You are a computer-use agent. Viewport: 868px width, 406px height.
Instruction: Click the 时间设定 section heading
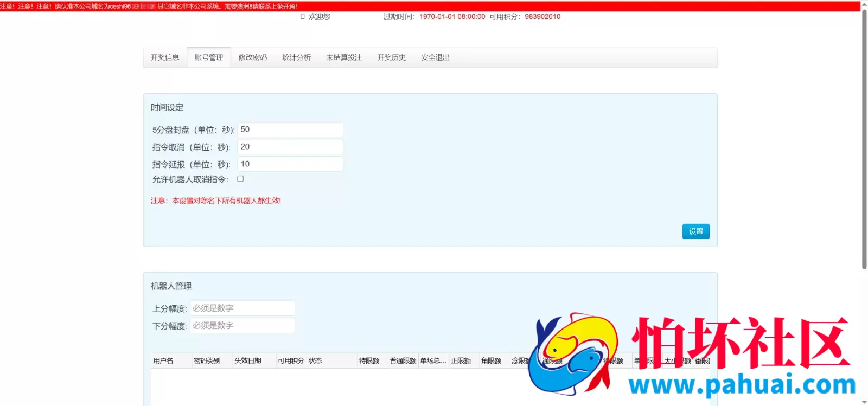pos(167,107)
